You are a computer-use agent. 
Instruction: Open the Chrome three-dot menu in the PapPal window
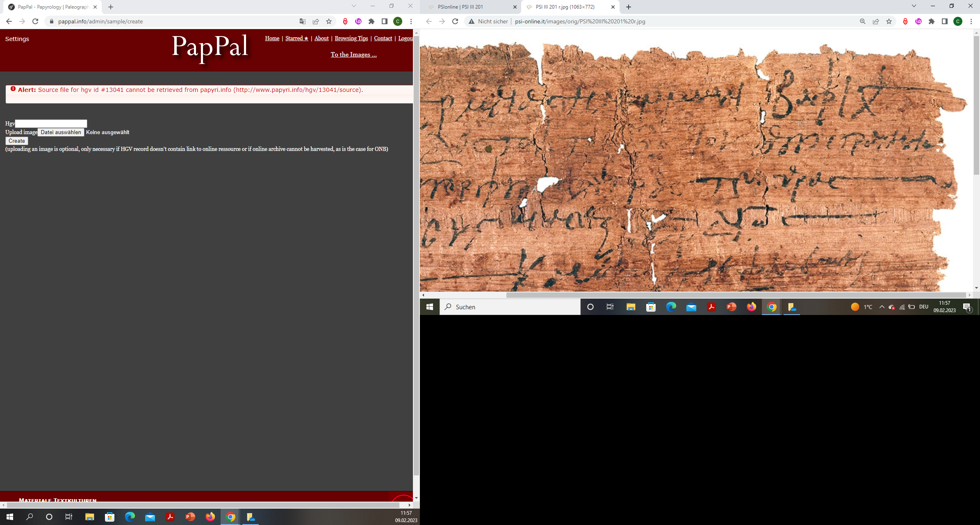pyautogui.click(x=411, y=21)
